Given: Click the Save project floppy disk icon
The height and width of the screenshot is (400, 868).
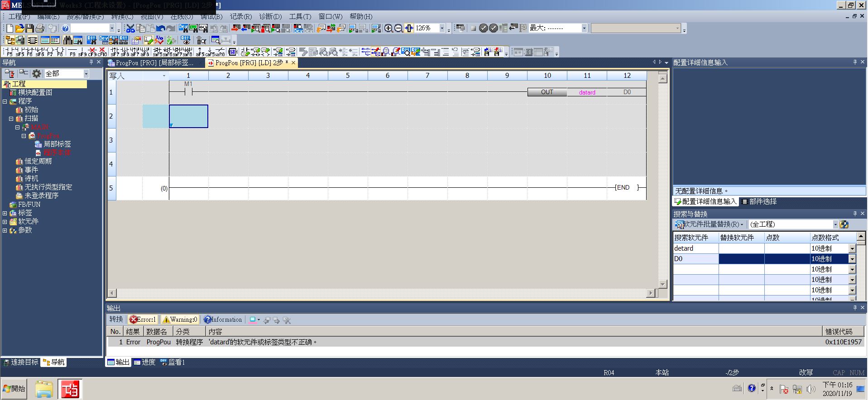Looking at the screenshot, I should tap(30, 28).
